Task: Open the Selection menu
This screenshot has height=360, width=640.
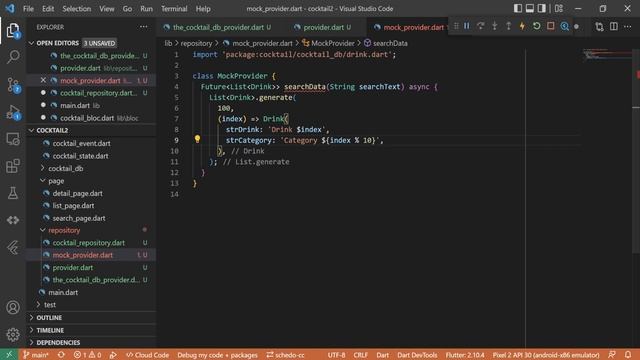Action: coord(76,9)
